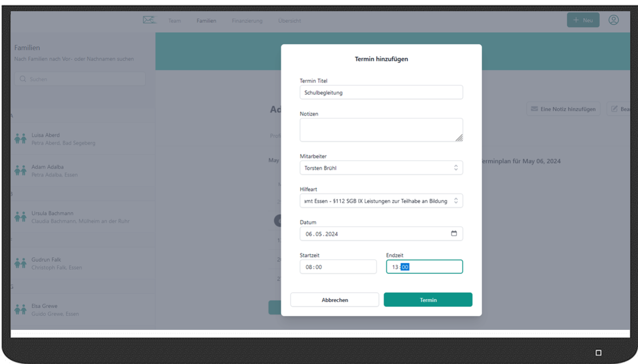Click family icon next to Elsa Grewe
Image resolution: width=638 pixels, height=364 pixels.
point(20,309)
